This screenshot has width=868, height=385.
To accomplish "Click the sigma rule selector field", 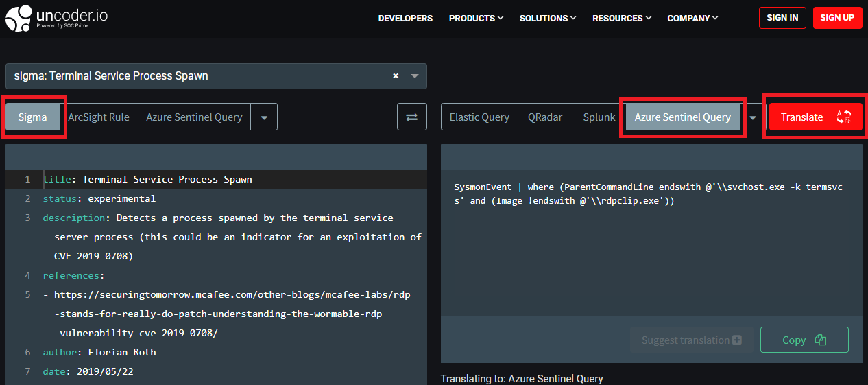I will point(216,76).
